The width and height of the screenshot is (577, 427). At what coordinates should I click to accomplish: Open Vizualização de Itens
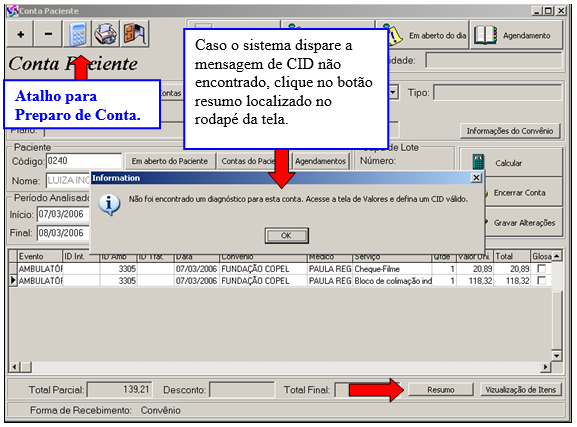pos(520,389)
